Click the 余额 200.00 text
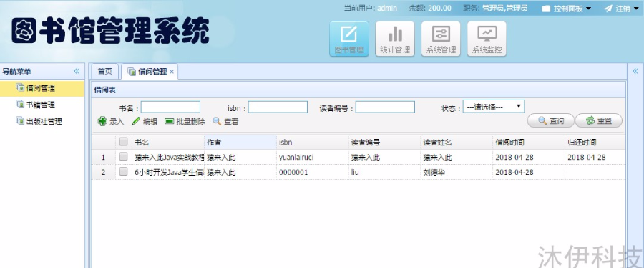 430,8
